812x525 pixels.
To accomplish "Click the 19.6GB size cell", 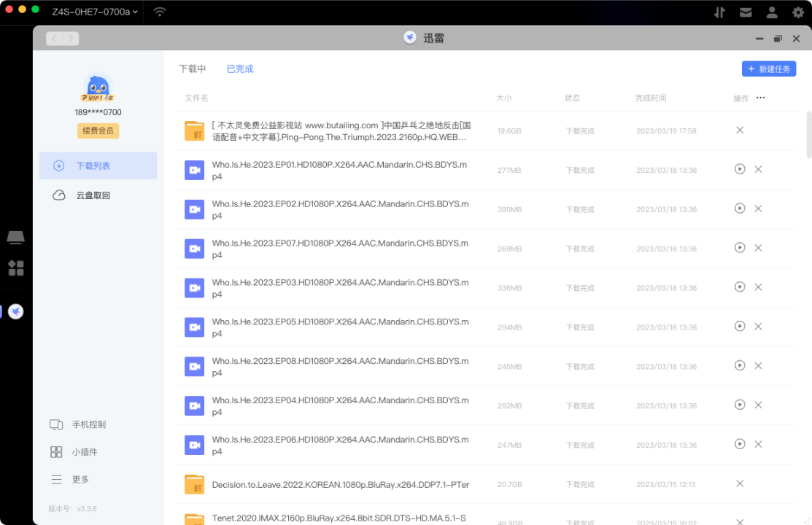I will [509, 131].
